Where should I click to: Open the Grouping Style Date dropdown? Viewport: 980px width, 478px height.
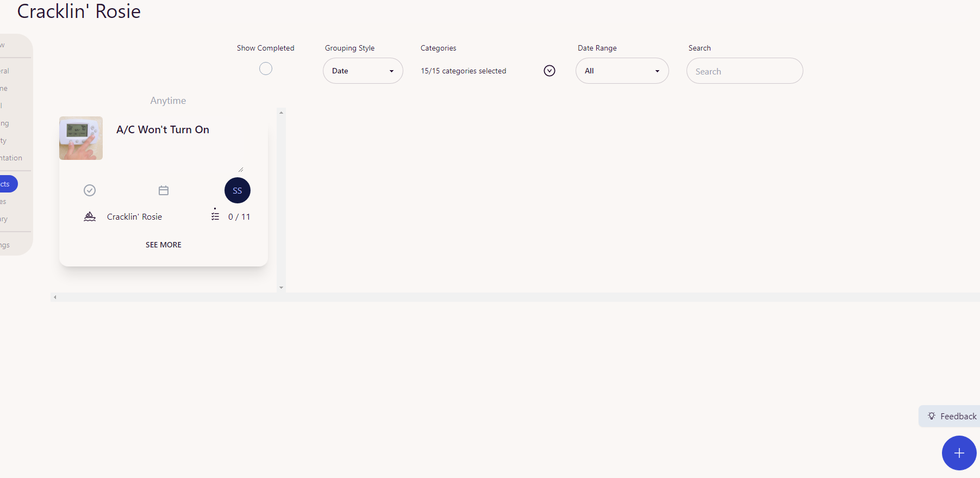click(x=363, y=71)
